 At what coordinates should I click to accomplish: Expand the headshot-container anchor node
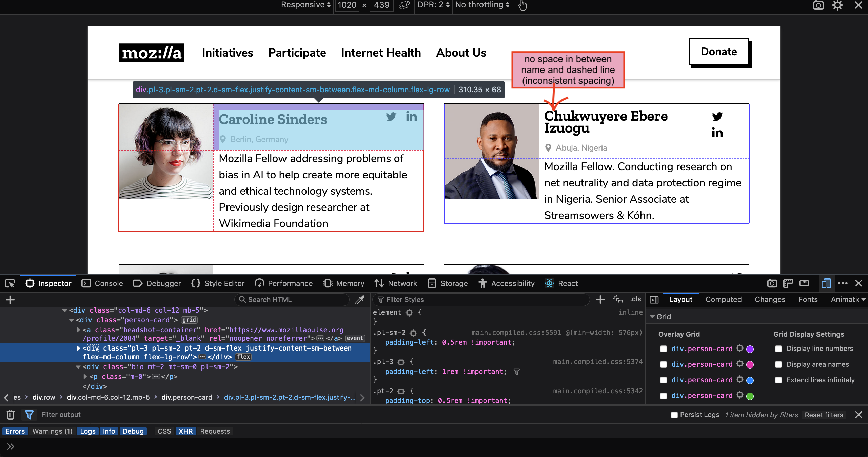pos(78,330)
